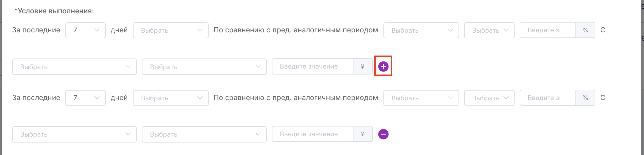The height and width of the screenshot is (155, 644).
Task: Open the days dropdown in the second condition row
Action: coord(85,98)
